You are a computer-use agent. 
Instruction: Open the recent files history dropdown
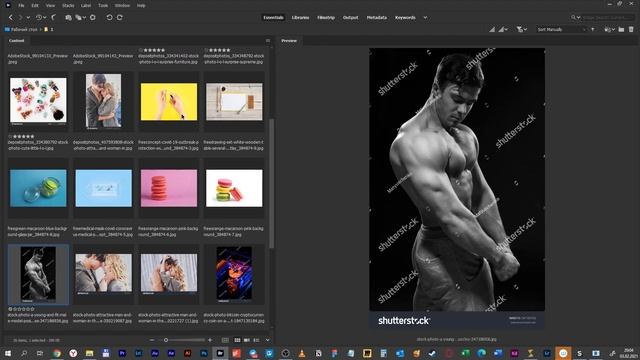pos(40,18)
